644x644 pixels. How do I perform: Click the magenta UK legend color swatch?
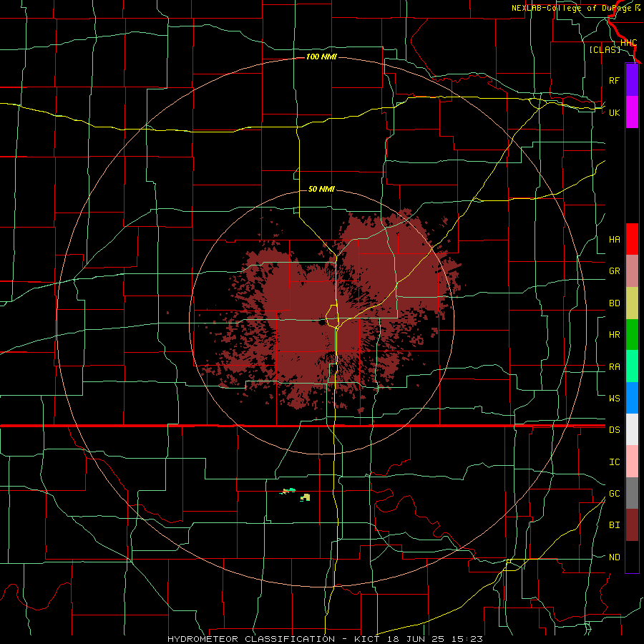click(x=632, y=112)
